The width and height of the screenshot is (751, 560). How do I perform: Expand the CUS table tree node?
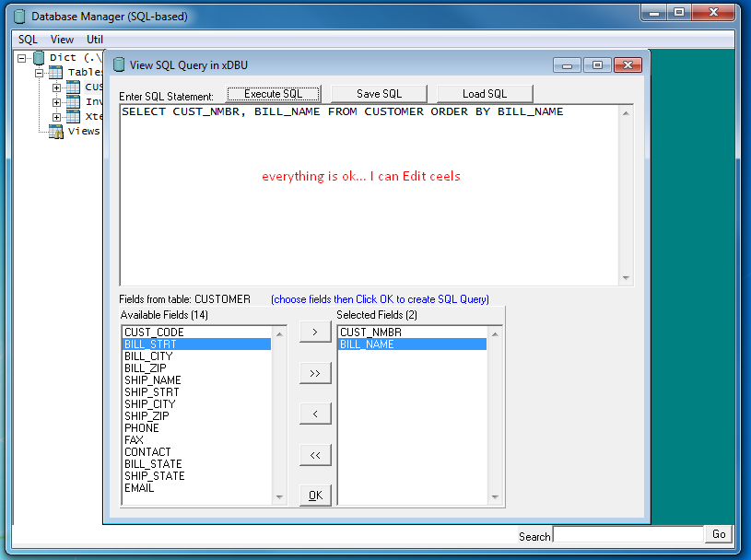56,87
